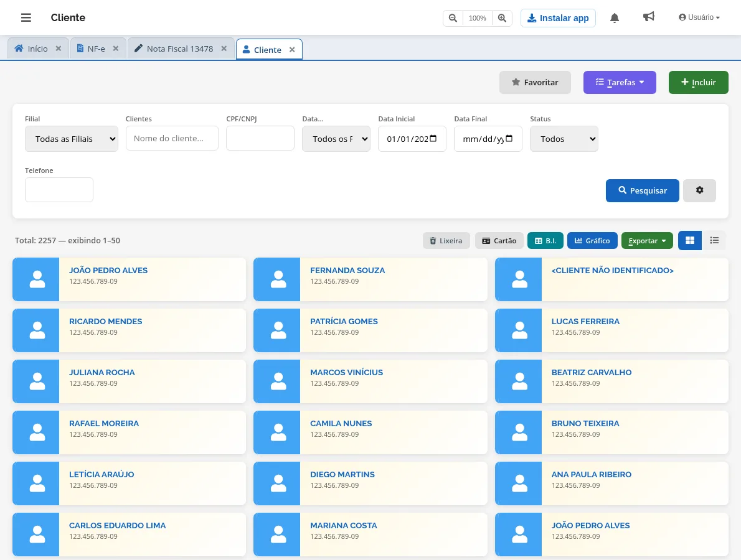Screen dimensions: 741x560
Task: Open the B.I. view
Action: [x=545, y=240]
